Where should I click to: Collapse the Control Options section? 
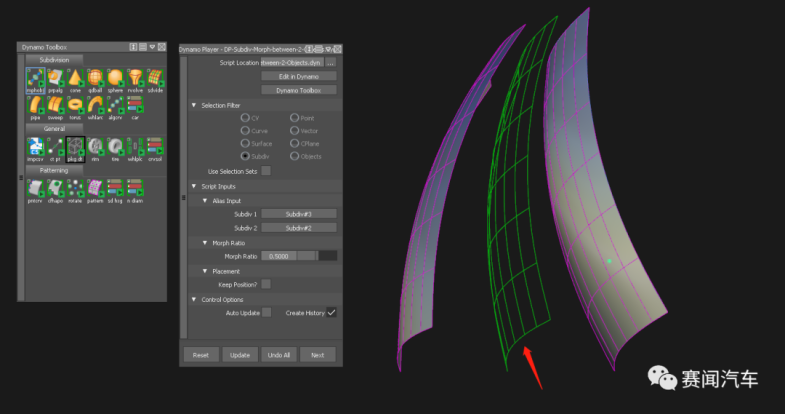coord(194,299)
